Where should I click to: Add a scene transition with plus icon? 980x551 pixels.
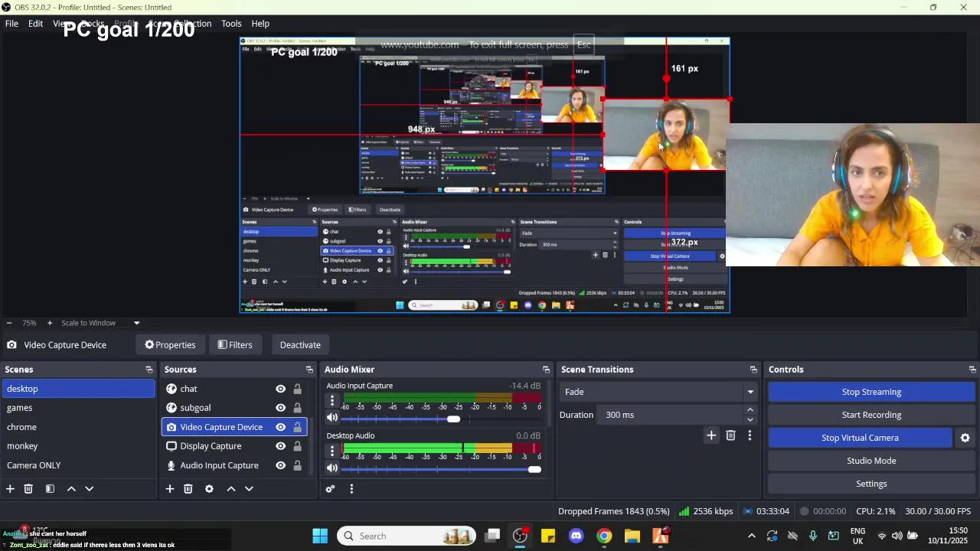point(711,435)
